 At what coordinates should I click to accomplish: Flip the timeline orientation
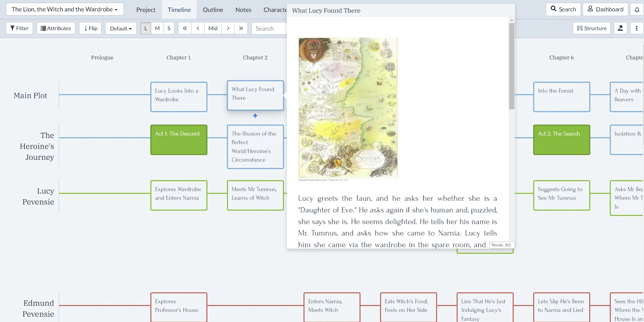pyautogui.click(x=90, y=28)
